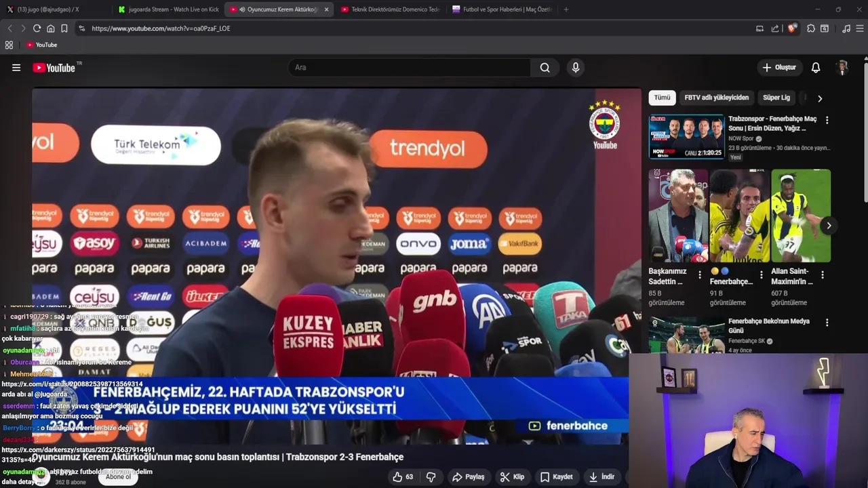Subscribe with Abone ol button
Image resolution: width=868 pixels, height=488 pixels.
pyautogui.click(x=118, y=477)
